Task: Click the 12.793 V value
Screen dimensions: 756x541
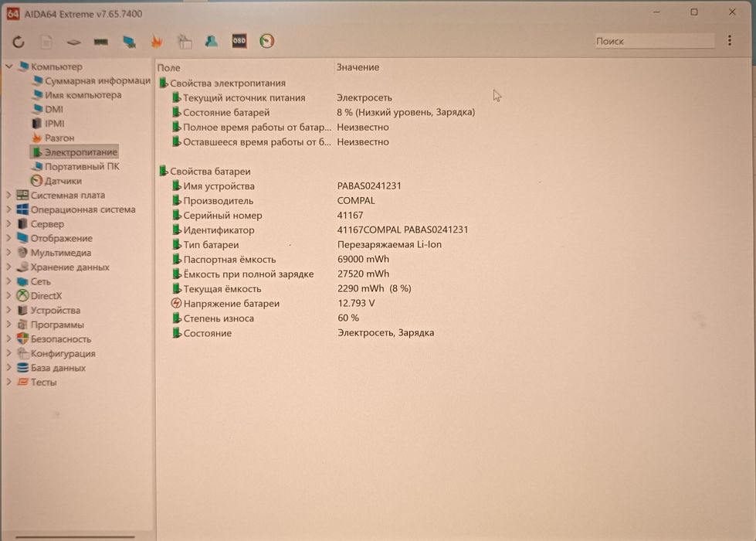Action: tap(356, 303)
